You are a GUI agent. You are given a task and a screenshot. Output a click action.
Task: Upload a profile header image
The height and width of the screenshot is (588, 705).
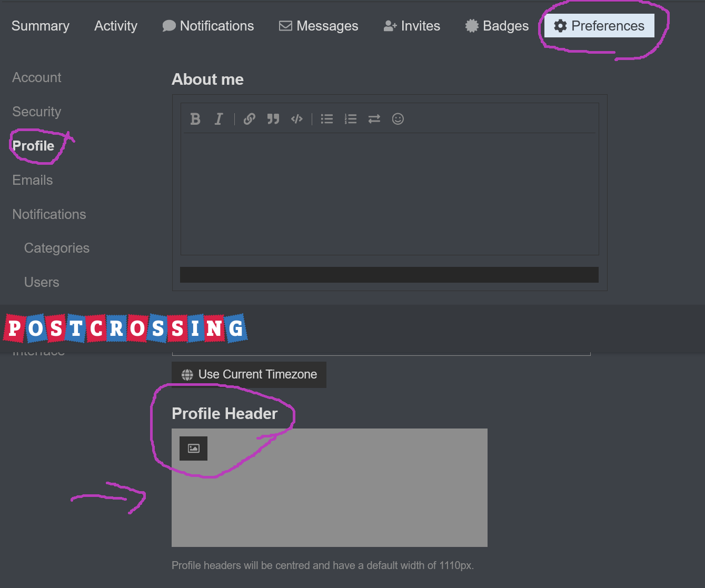pyautogui.click(x=193, y=449)
